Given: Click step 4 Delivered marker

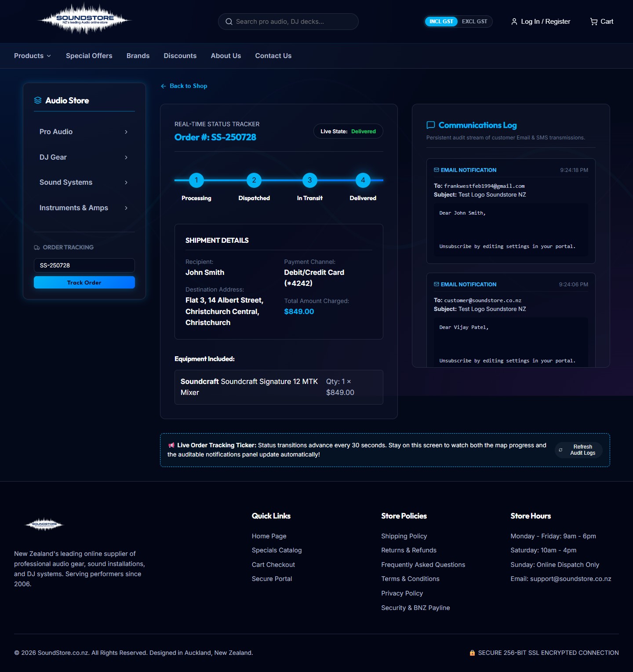Looking at the screenshot, I should (363, 180).
